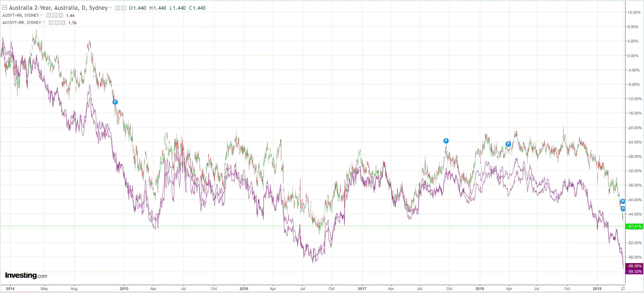Hide the AU5YT=RR series using eye icon
Screen dimensions: 644x293
[x=49, y=16]
